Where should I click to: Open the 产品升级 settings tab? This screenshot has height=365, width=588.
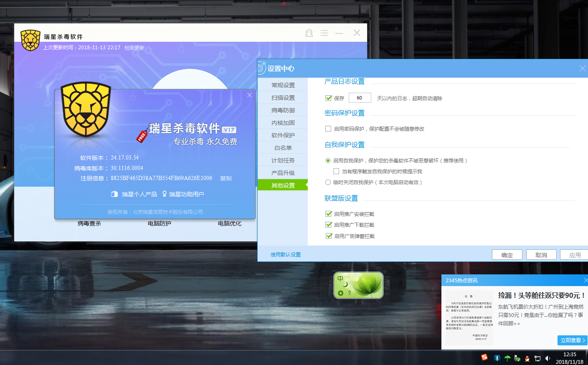[x=283, y=173]
